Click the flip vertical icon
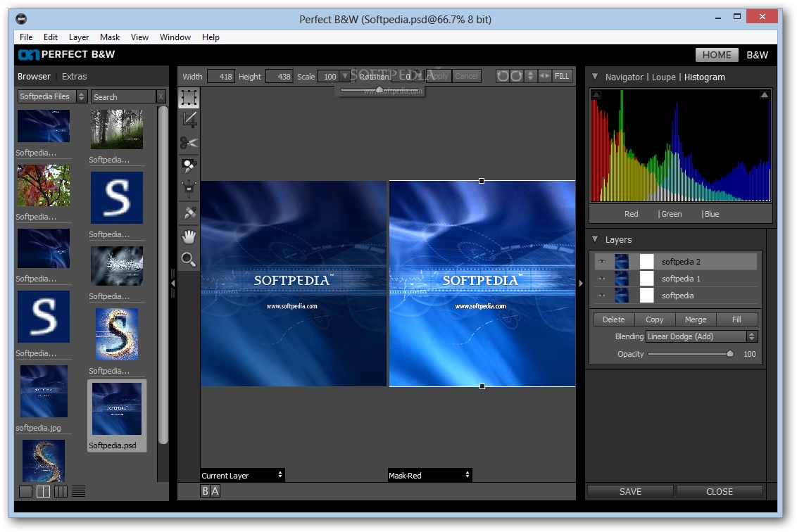Screen dimensions: 797x532 click(x=531, y=76)
